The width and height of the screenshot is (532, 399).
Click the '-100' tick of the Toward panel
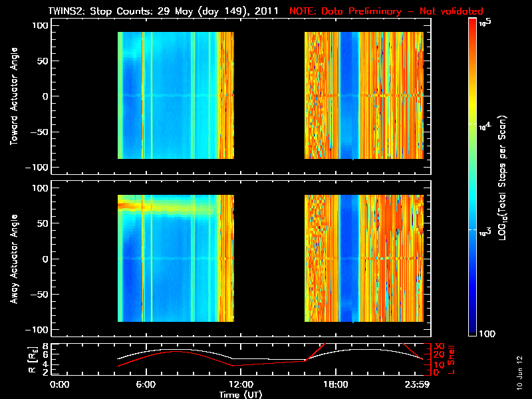pos(37,168)
